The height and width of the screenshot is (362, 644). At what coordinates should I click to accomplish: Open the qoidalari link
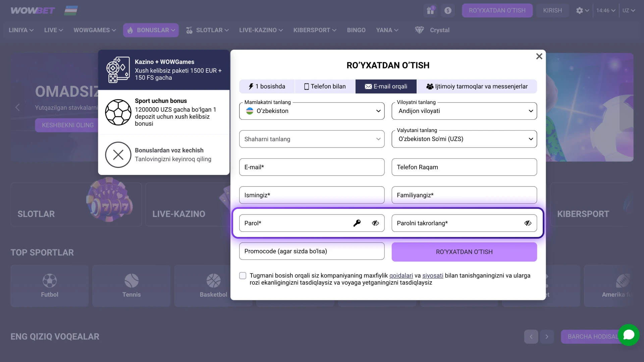pyautogui.click(x=401, y=276)
